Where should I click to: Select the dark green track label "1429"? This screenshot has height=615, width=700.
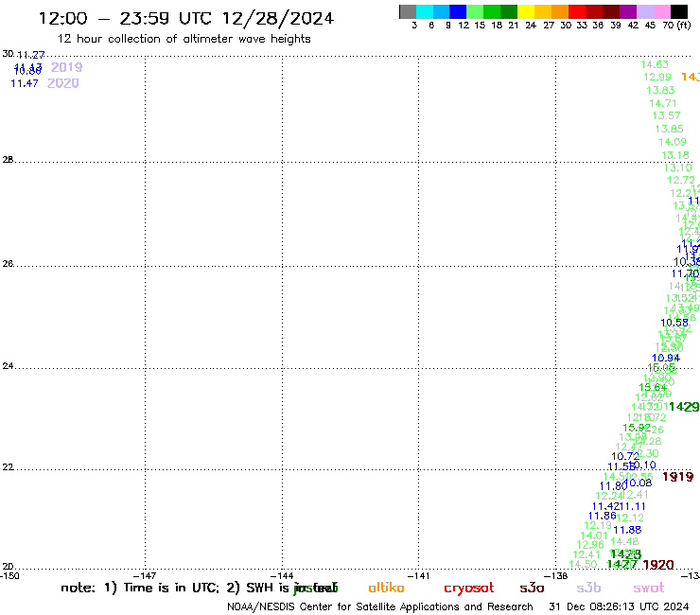pyautogui.click(x=684, y=407)
